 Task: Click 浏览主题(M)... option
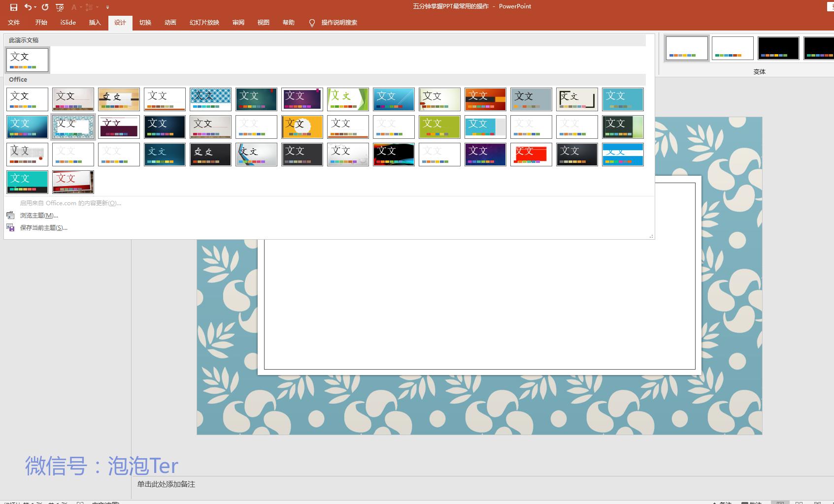[x=39, y=216]
